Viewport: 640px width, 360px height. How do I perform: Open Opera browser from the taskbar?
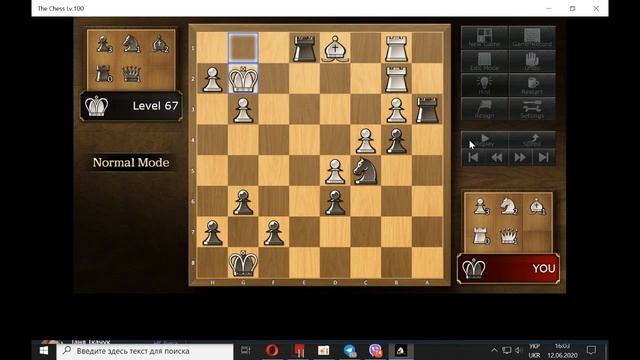click(272, 351)
